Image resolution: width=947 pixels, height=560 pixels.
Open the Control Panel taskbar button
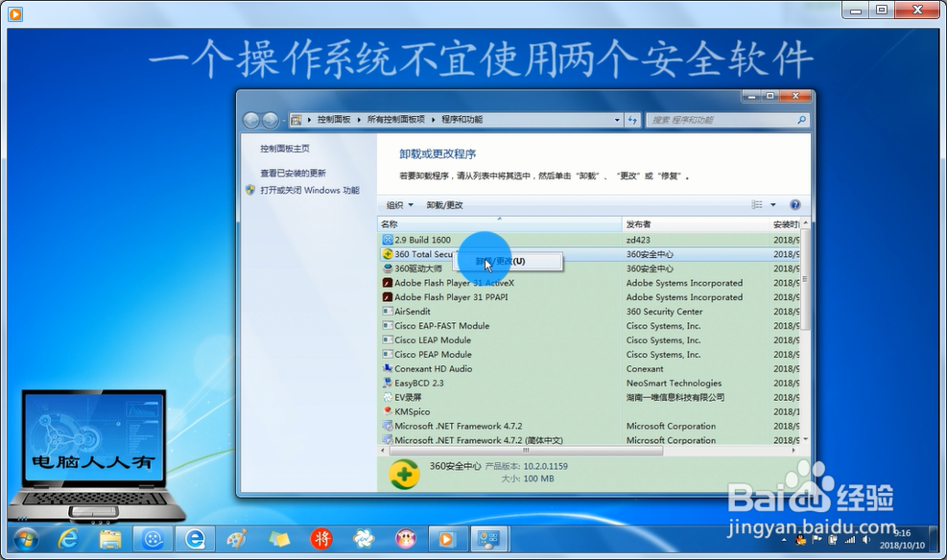[488, 539]
